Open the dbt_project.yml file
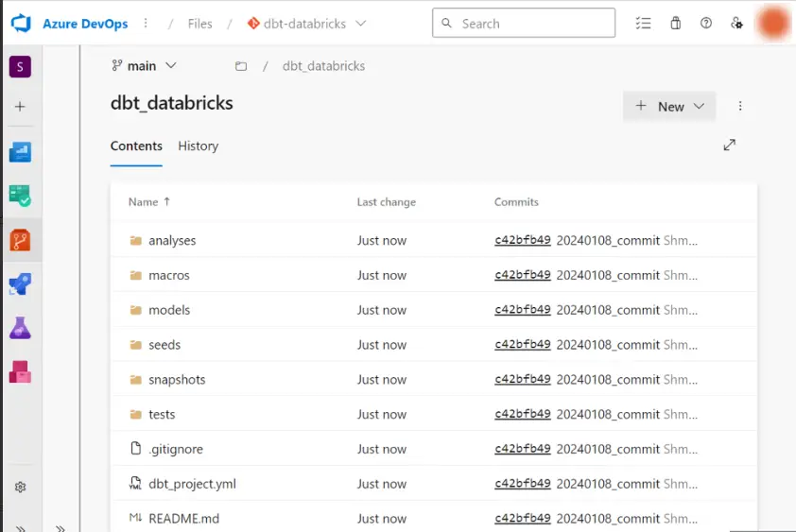The image size is (796, 532). pyautogui.click(x=192, y=484)
